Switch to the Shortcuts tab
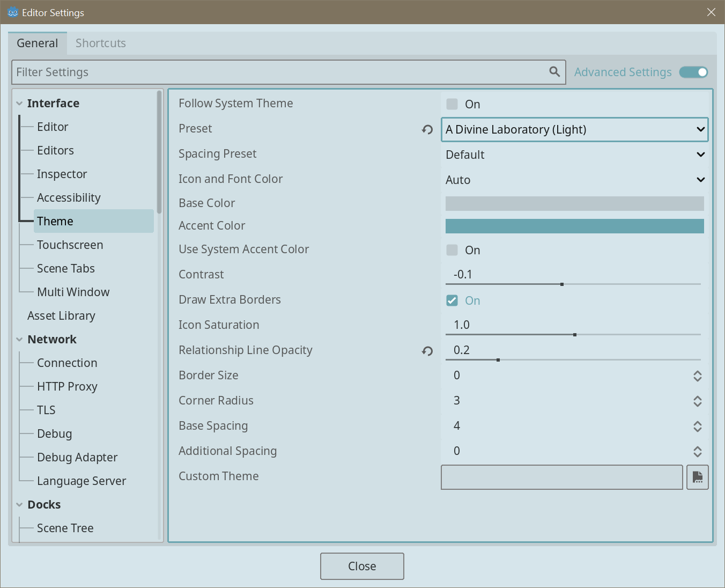 pyautogui.click(x=101, y=43)
